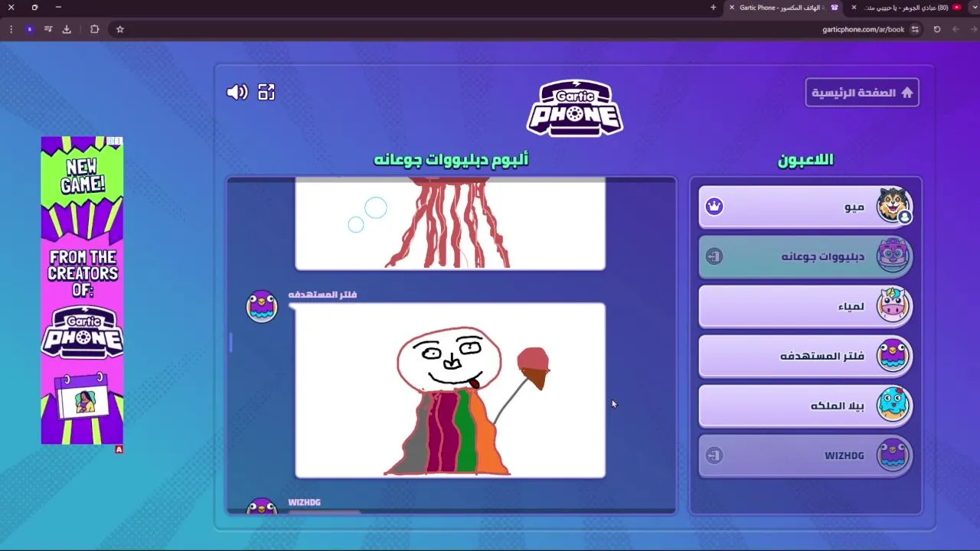980x551 pixels.
Task: Click the left-game icon on WIZHDG row
Action: [x=714, y=455]
